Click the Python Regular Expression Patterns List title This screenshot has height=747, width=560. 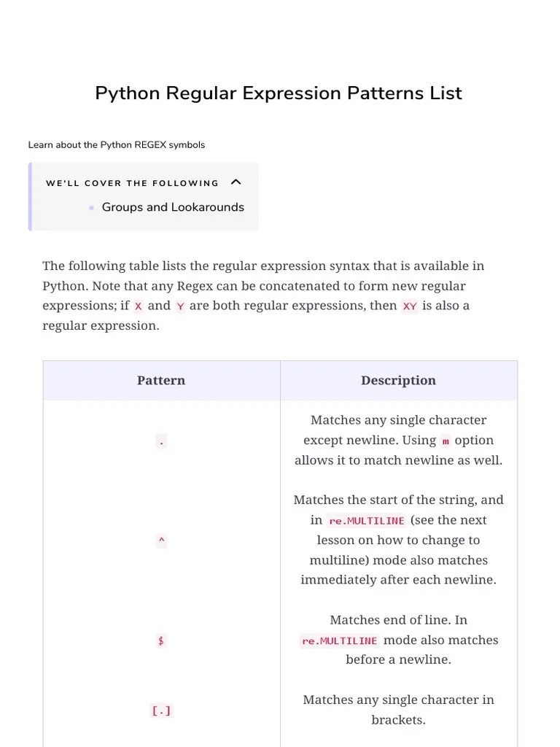pyautogui.click(x=279, y=93)
